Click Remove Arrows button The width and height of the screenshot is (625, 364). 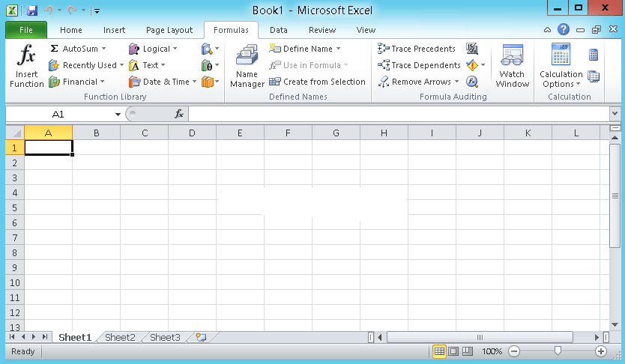[414, 82]
